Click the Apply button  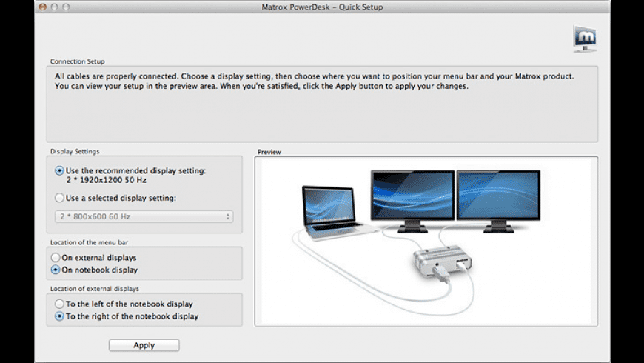(x=144, y=345)
